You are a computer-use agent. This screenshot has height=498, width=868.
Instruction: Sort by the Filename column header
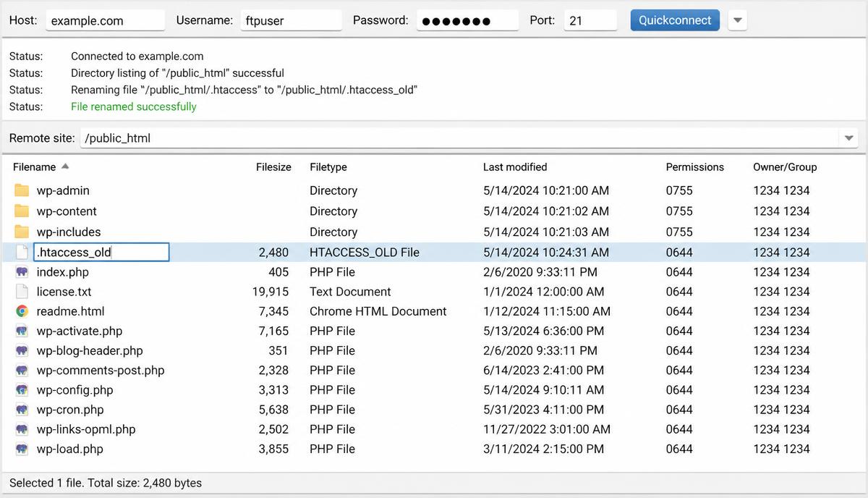click(x=34, y=166)
